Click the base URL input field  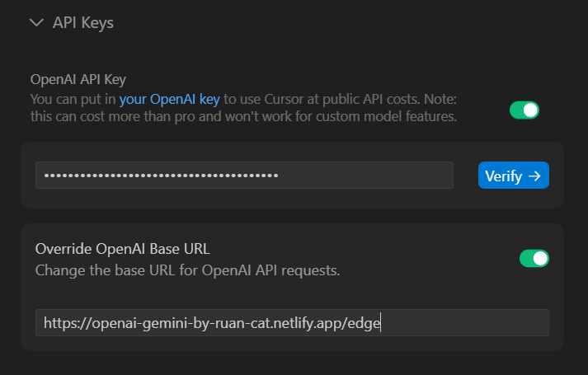(x=292, y=322)
